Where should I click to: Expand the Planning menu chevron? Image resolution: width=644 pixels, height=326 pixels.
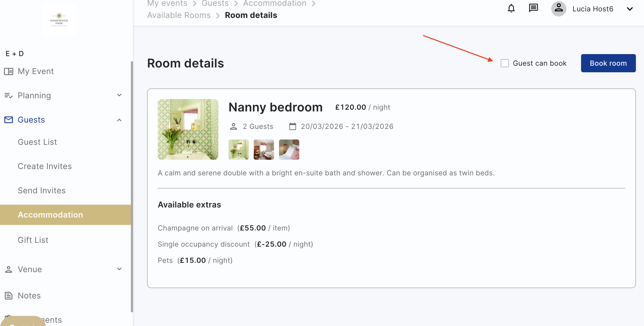pyautogui.click(x=119, y=95)
